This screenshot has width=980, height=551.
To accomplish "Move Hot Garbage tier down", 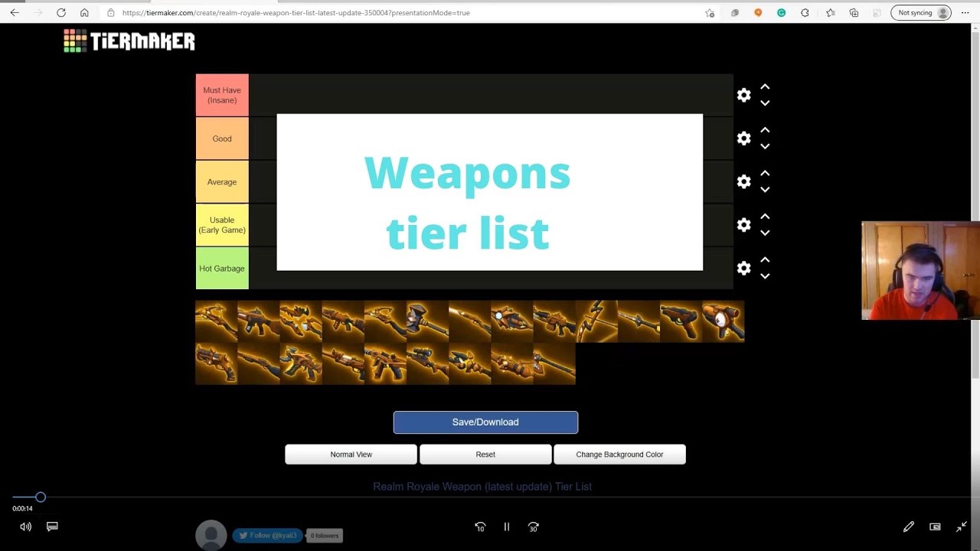I will [x=765, y=276].
